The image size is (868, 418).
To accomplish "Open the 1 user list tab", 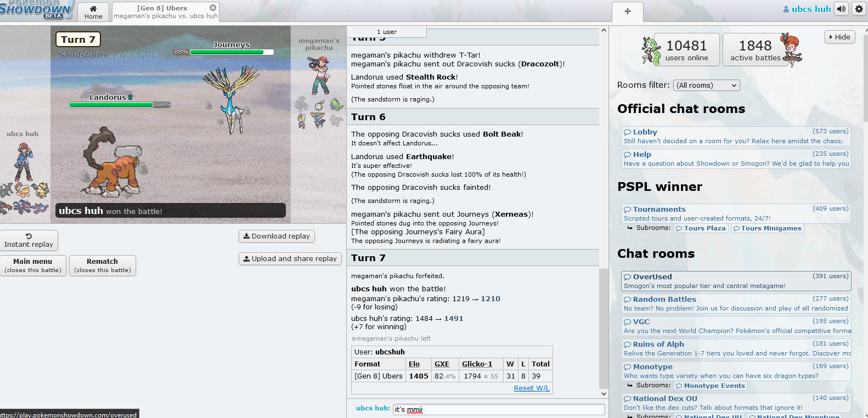I will 386,32.
